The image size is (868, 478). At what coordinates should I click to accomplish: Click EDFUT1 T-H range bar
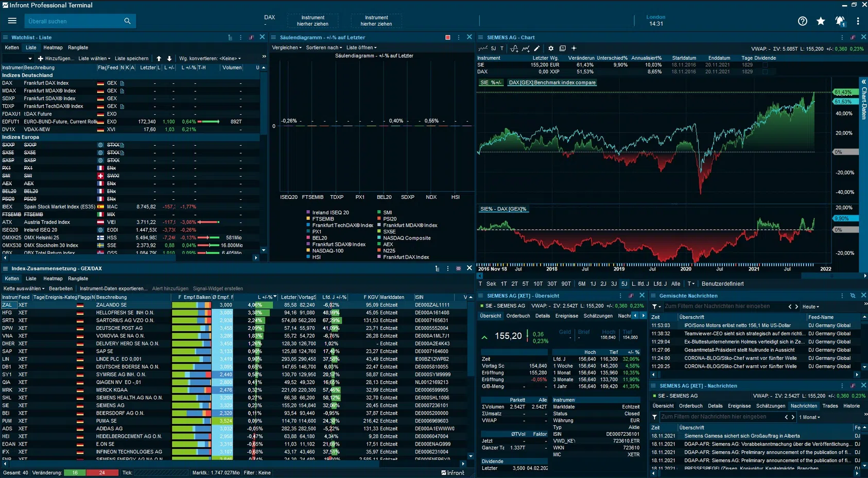pos(209,122)
